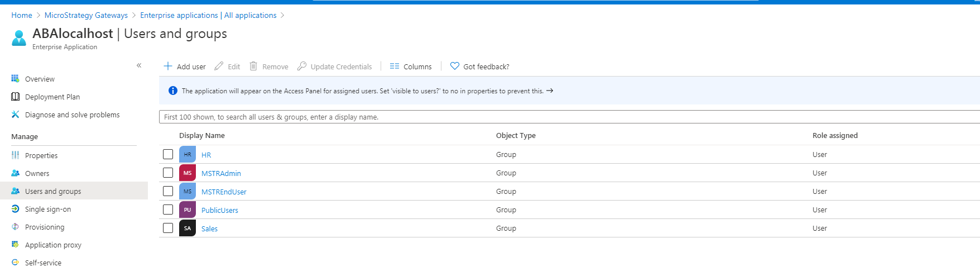The width and height of the screenshot is (980, 276).
Task: Open the info banner arrow link
Action: coord(550,91)
